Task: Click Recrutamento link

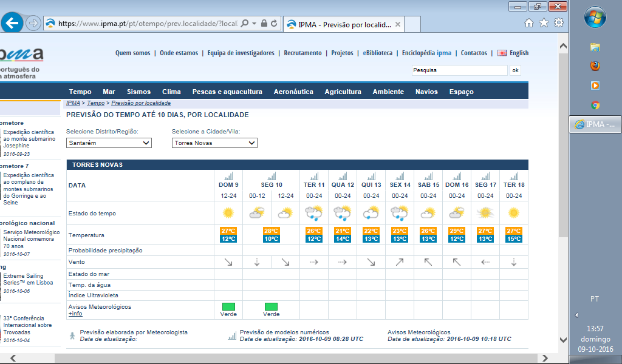Action: (302, 53)
